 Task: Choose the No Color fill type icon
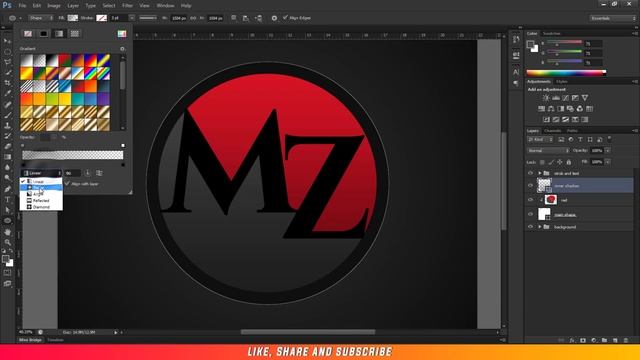[28, 33]
